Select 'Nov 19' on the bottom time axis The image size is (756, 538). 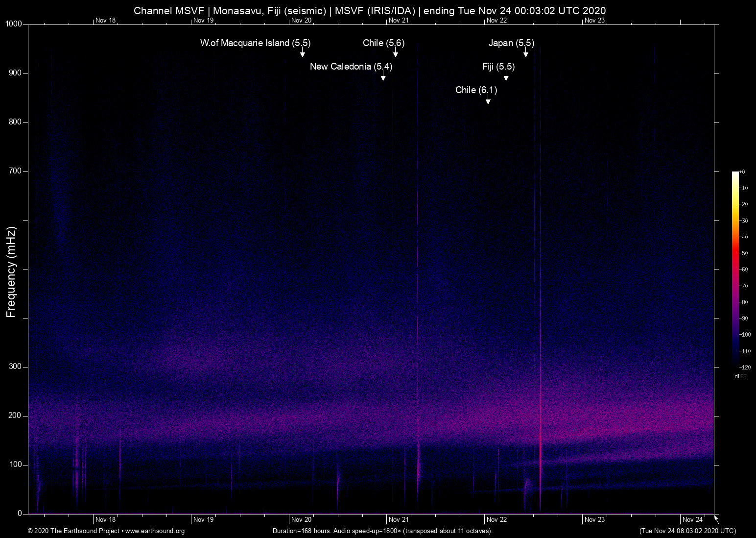[204, 519]
